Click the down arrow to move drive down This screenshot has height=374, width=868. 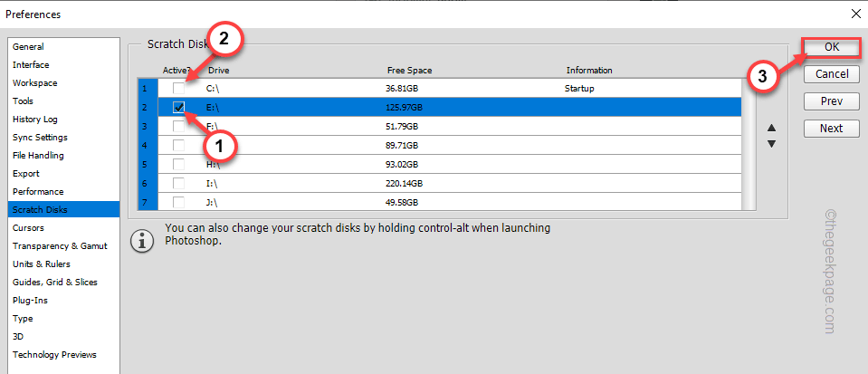tap(771, 143)
